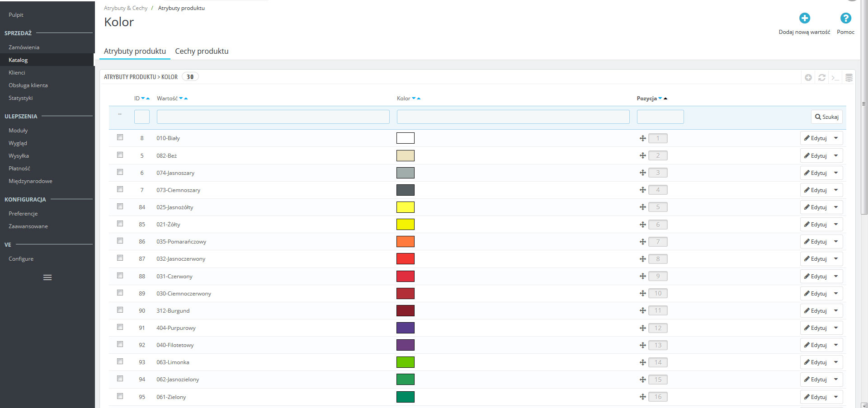Screen dimensions: 868x408
Task: Tick the checkbox for 404-Purpurowy
Action: click(120, 327)
